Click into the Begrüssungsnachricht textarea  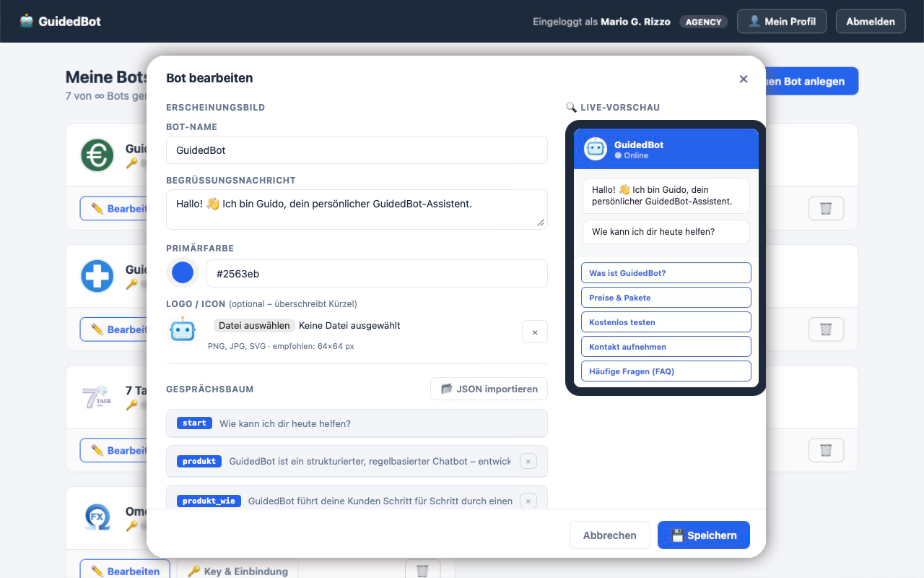[x=357, y=210]
